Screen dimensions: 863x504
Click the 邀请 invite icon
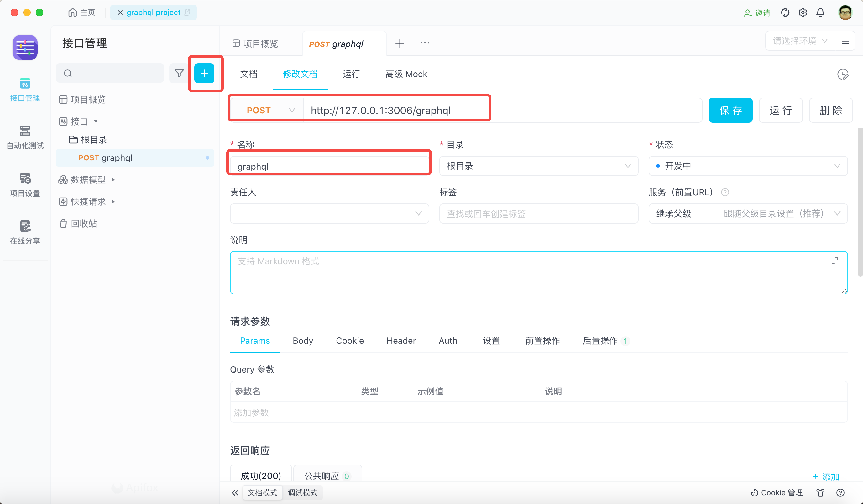pos(757,13)
